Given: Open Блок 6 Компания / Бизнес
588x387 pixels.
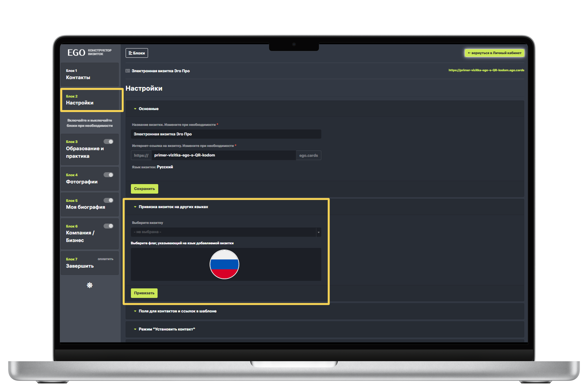Looking at the screenshot, I should (x=90, y=233).
